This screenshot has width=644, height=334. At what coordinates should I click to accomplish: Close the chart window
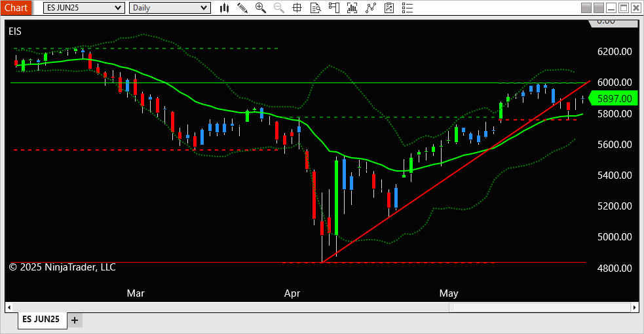coord(635,8)
